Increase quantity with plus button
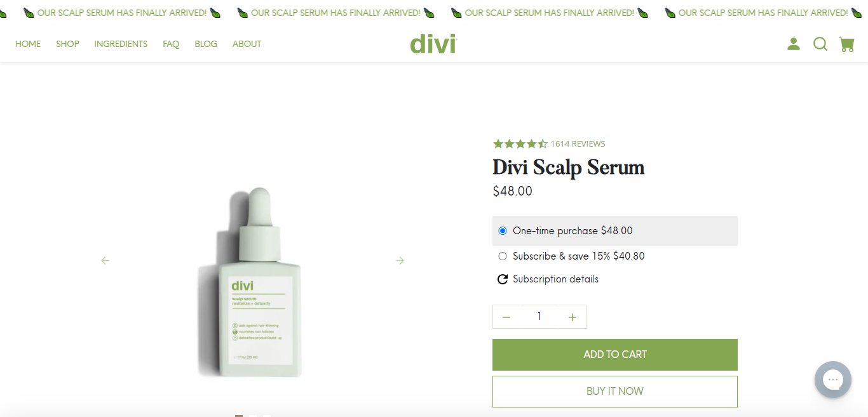The height and width of the screenshot is (417, 868). [x=573, y=317]
